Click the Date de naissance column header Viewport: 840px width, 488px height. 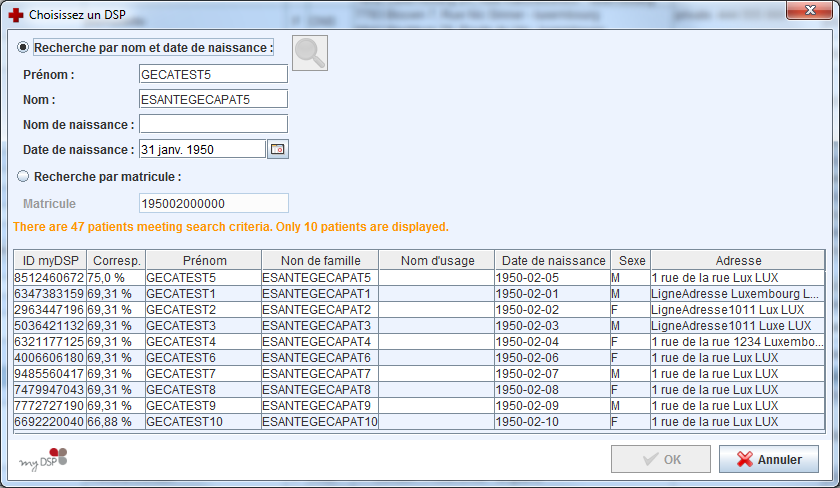click(553, 260)
